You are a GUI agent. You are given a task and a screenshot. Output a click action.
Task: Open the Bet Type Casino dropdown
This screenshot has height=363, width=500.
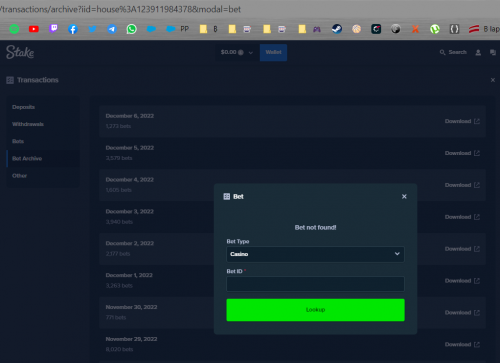tap(315, 254)
